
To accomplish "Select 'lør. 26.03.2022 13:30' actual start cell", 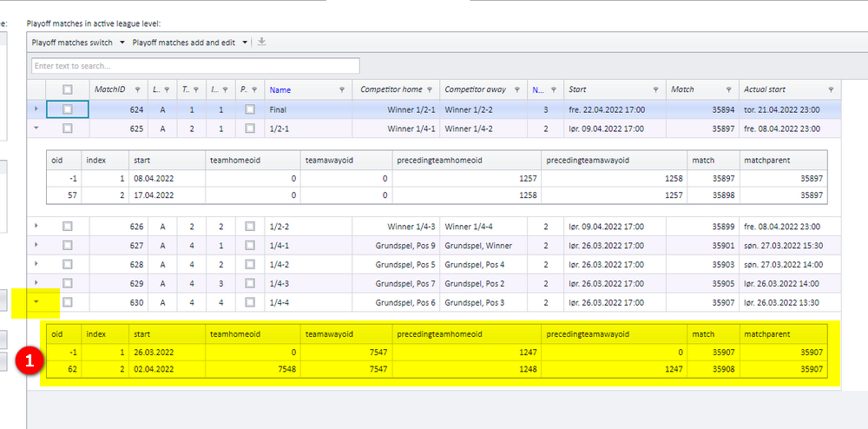I will pos(790,302).
